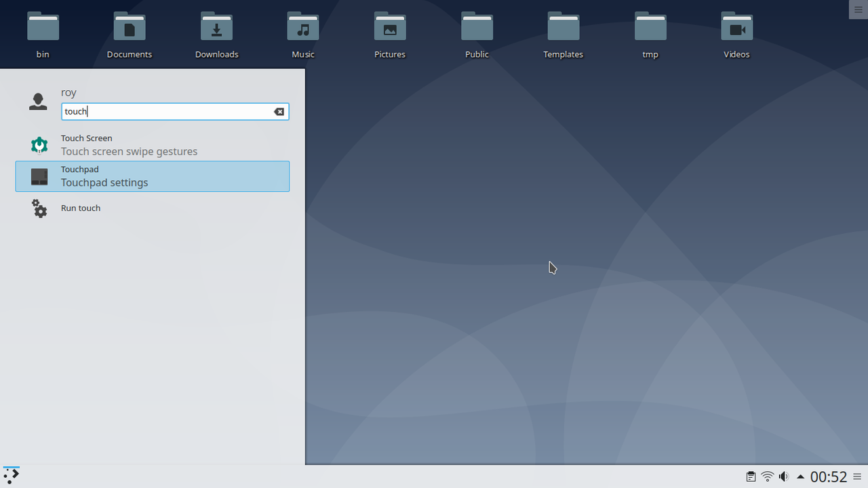Viewport: 868px width, 488px height.
Task: Open the Downloads desktop folder
Action: tap(216, 35)
